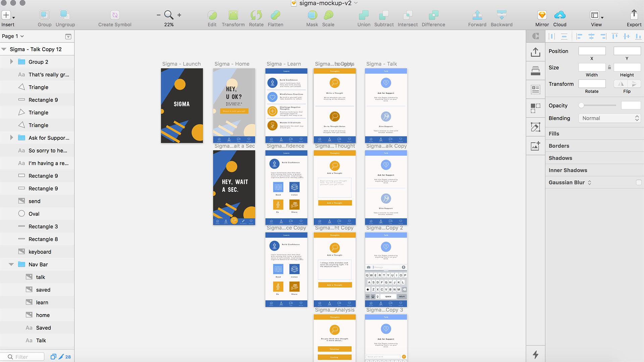Move layer Backward with toolbar icon
Image resolution: width=644 pixels, height=362 pixels.
(501, 15)
